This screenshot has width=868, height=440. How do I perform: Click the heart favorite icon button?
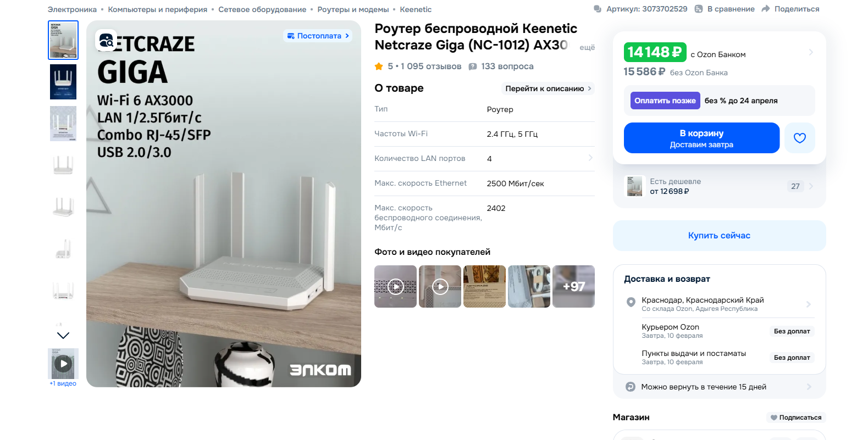[x=799, y=138]
